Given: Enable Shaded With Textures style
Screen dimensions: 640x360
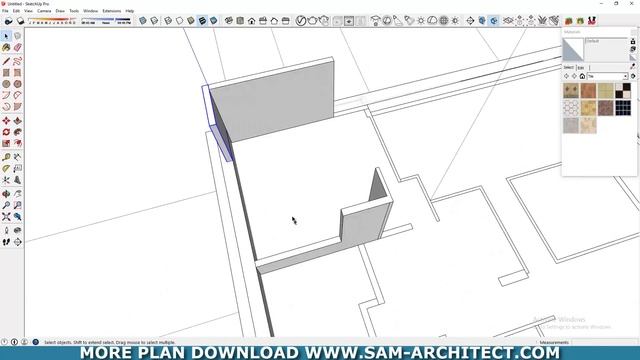Looking at the screenshot, I should [202, 20].
